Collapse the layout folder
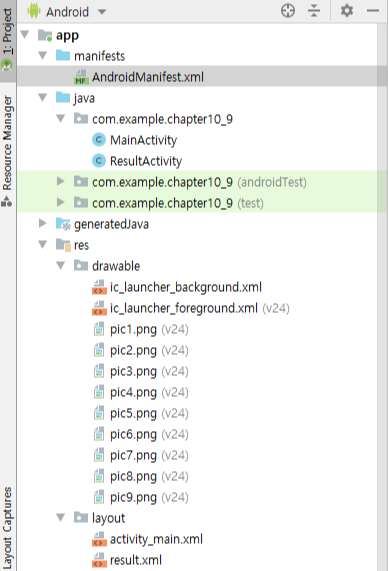 [x=60, y=517]
